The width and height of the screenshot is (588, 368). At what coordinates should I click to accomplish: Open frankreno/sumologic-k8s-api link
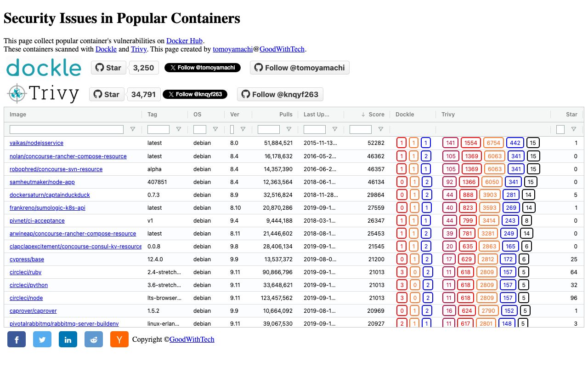click(x=47, y=207)
